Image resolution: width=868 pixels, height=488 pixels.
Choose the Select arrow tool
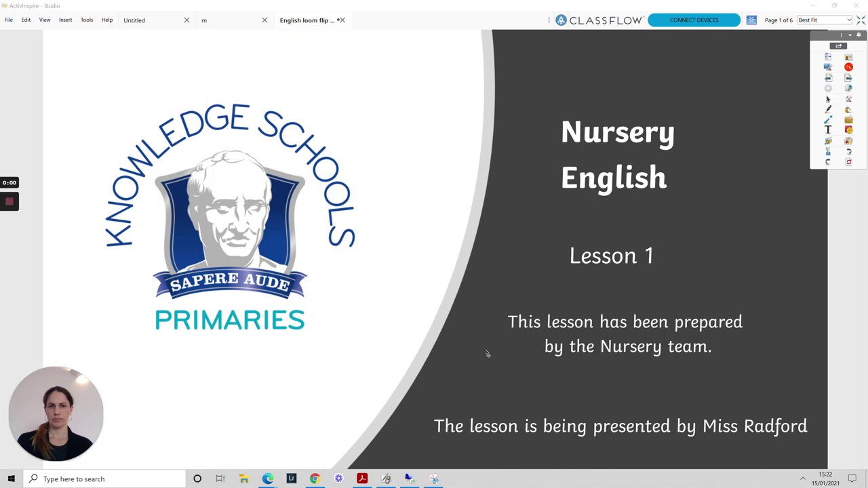828,99
